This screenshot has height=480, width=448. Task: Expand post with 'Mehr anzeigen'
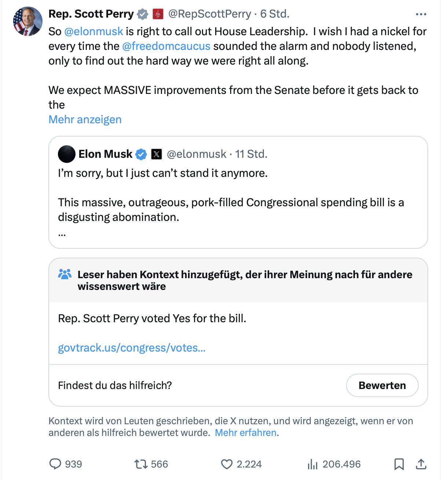click(x=85, y=120)
